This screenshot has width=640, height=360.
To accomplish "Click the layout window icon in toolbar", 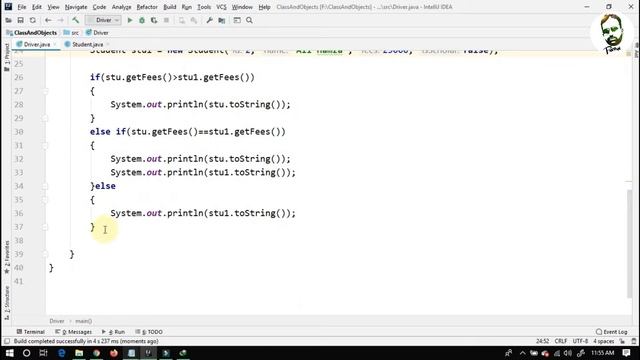I will point(237,20).
